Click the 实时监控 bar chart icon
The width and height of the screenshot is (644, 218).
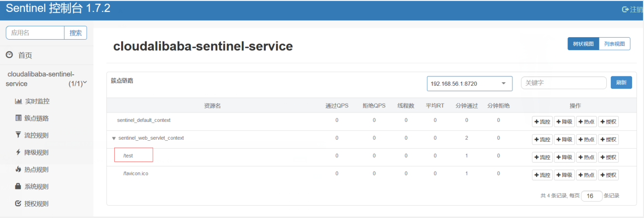[18, 102]
